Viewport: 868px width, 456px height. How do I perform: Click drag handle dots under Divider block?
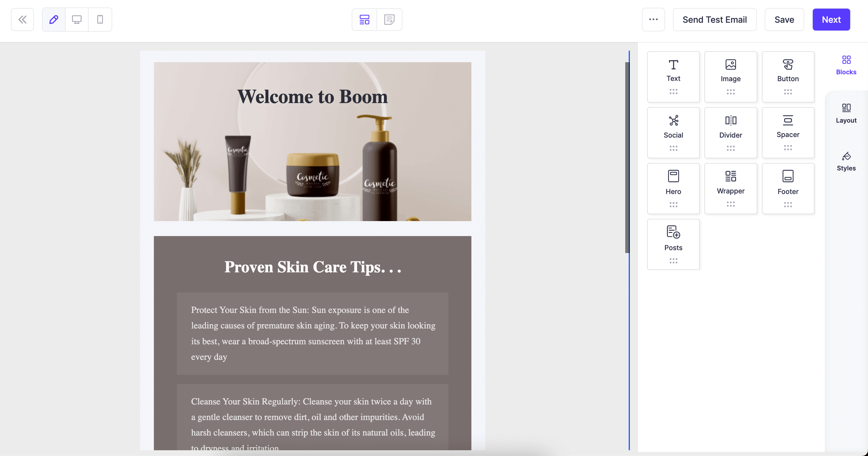pyautogui.click(x=731, y=148)
